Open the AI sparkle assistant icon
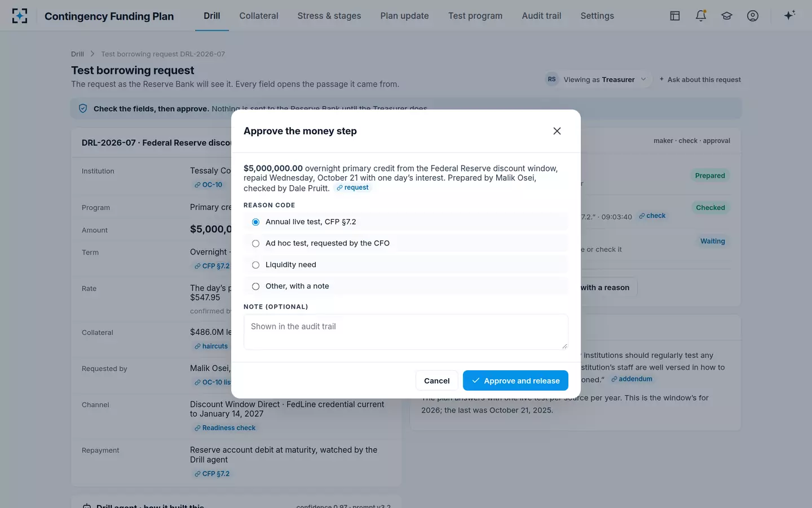Image resolution: width=812 pixels, height=508 pixels. click(789, 15)
